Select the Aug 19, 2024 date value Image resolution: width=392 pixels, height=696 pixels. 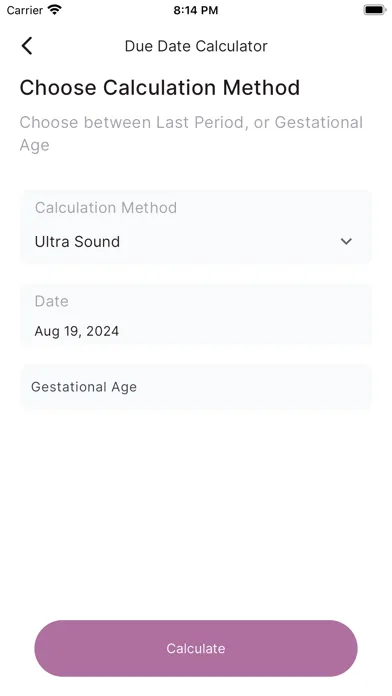[x=77, y=331]
